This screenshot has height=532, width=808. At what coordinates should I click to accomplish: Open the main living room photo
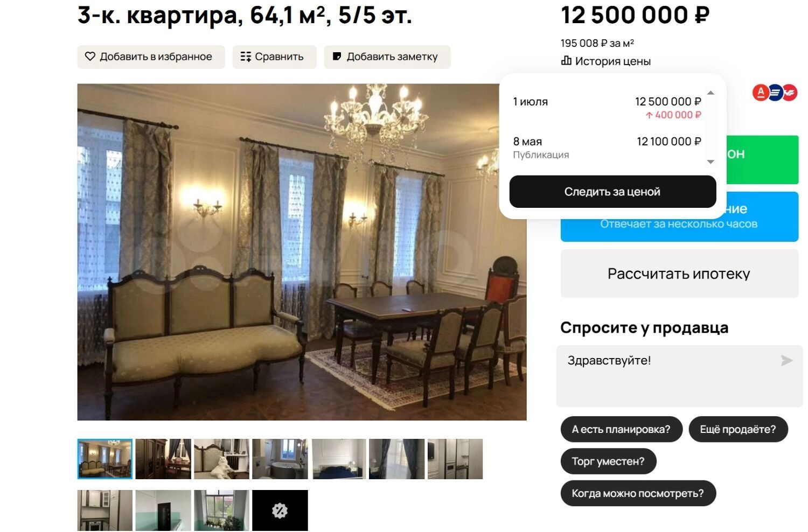click(302, 252)
